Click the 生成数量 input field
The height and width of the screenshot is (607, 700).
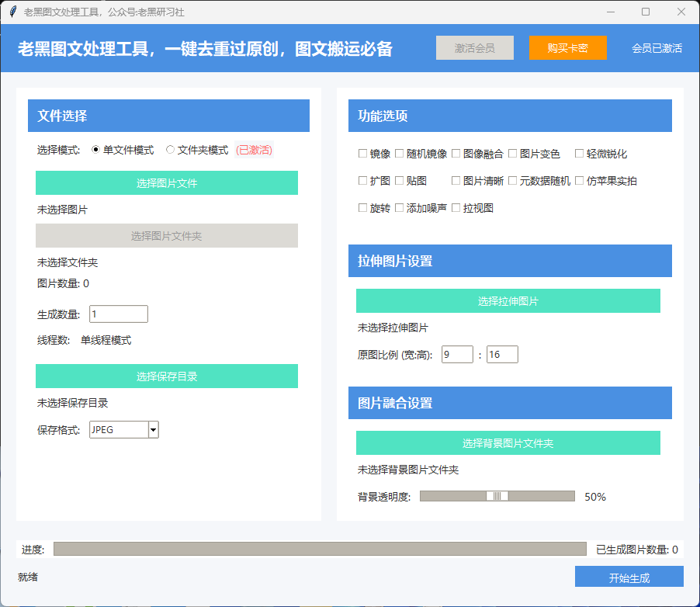pos(119,314)
